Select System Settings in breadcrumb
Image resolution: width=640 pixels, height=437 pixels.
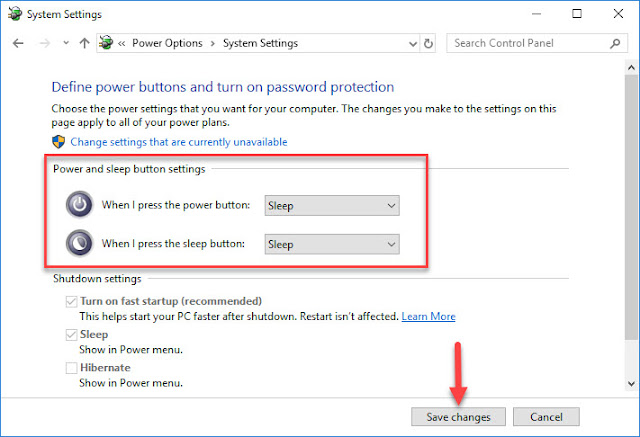coord(260,43)
